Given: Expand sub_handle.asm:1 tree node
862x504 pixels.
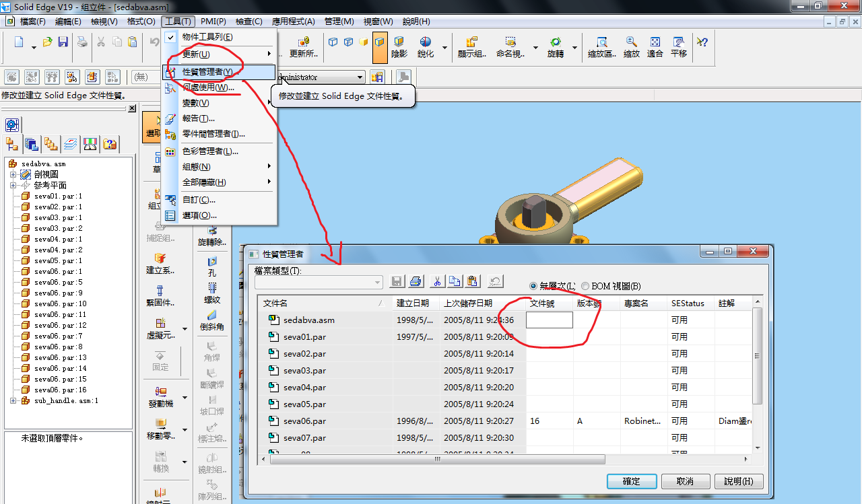Looking at the screenshot, I should (x=13, y=401).
